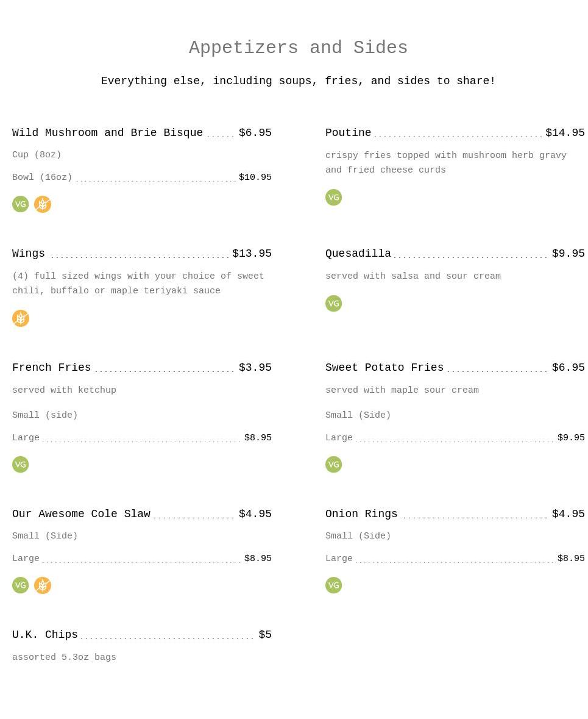Click the gluten-free wheat icon under Bisque
Screen dimensions: 588x719
[x=42, y=204]
